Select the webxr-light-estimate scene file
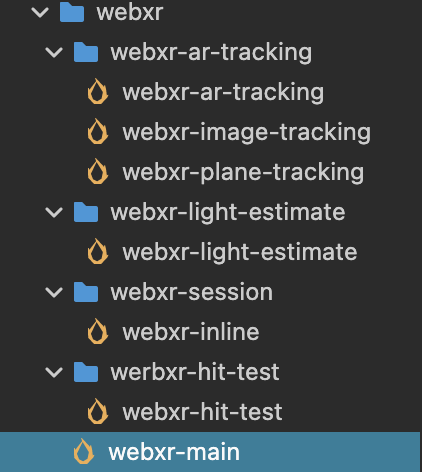Screen dimensions: 422x472 [240, 252]
